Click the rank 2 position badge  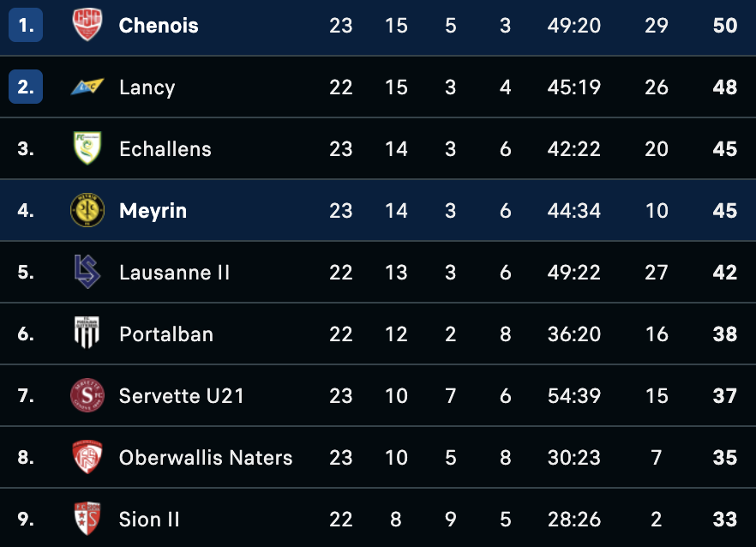[x=26, y=87]
